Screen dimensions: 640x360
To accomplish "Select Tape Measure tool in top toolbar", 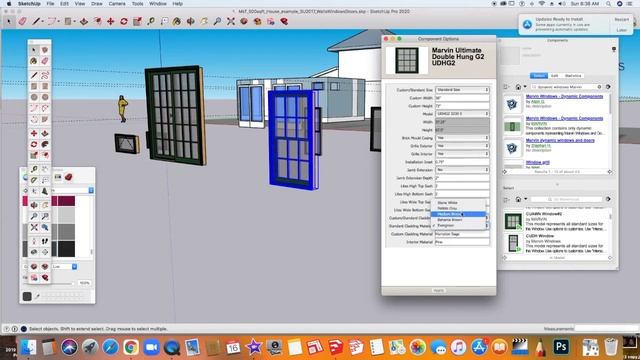I will [151, 21].
